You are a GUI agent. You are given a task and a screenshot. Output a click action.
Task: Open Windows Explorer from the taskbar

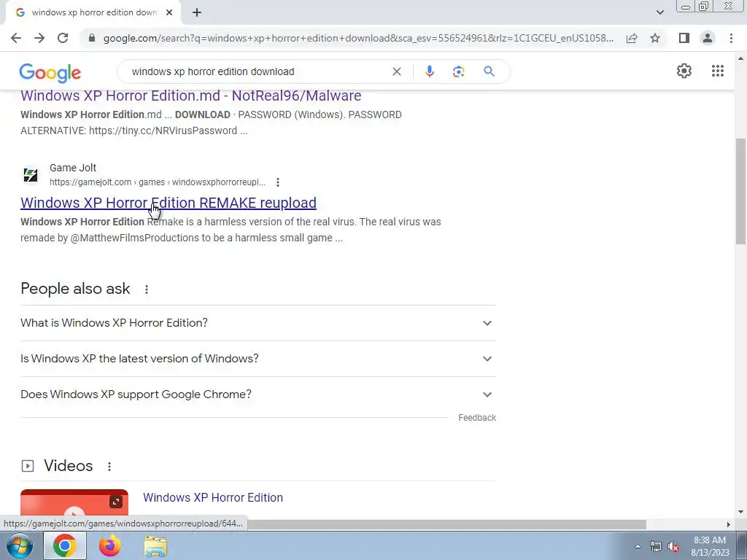pos(155,547)
